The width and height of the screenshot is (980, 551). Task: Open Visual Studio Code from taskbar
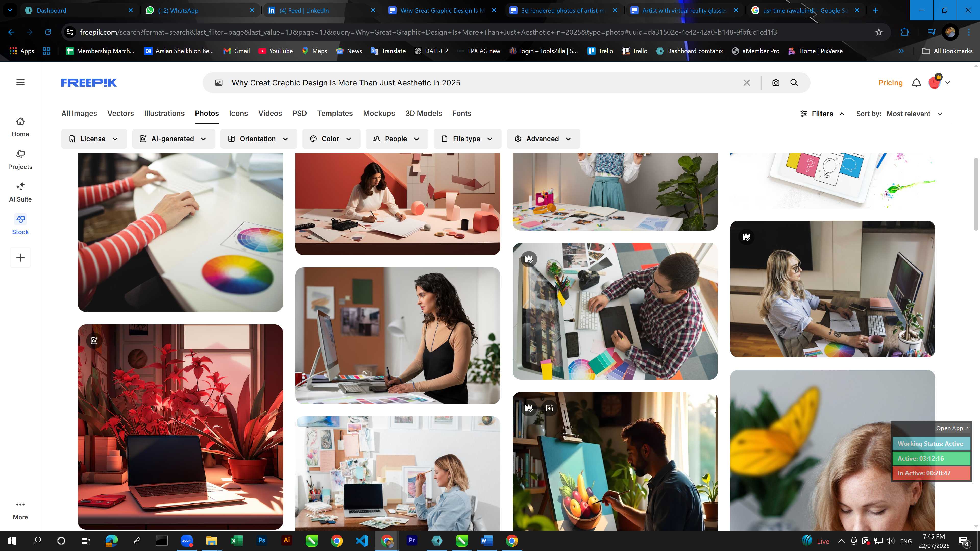coord(361,540)
